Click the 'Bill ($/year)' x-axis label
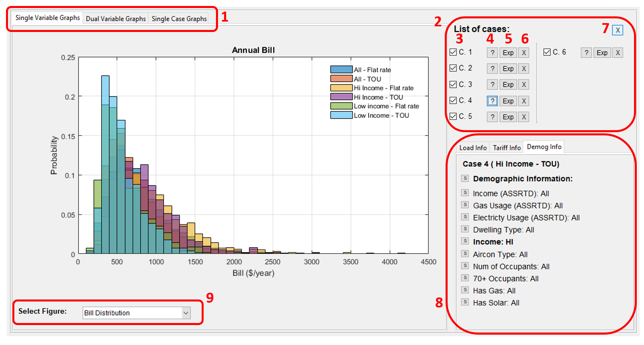Image resolution: width=644 pixels, height=345 pixels. [x=254, y=273]
